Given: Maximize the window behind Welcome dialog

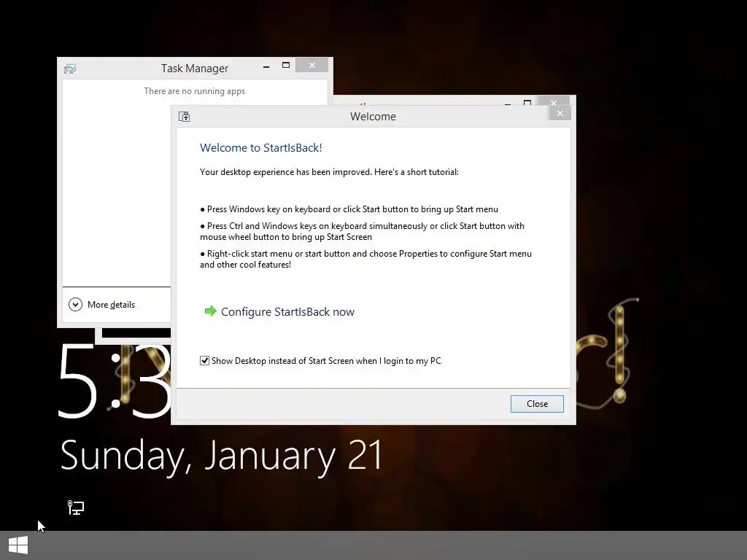Looking at the screenshot, I should click(527, 102).
